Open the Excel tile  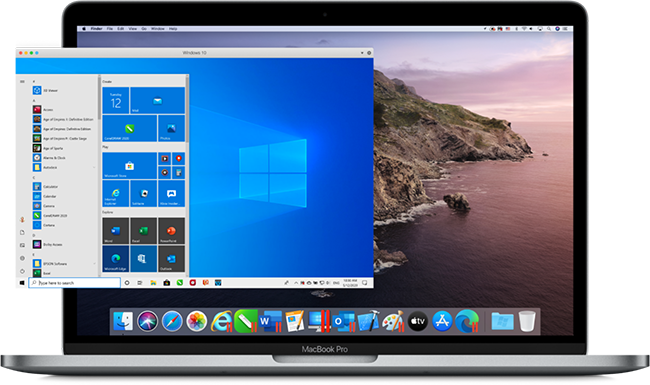click(x=143, y=231)
